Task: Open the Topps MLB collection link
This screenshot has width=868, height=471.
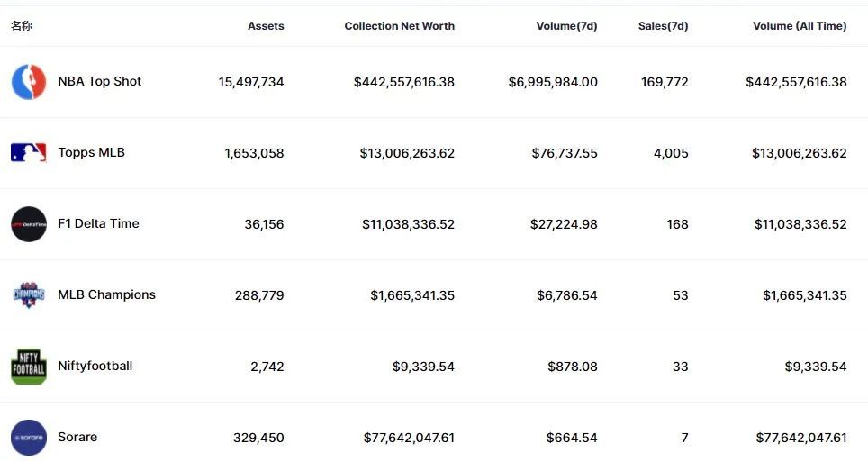Action: coord(91,152)
